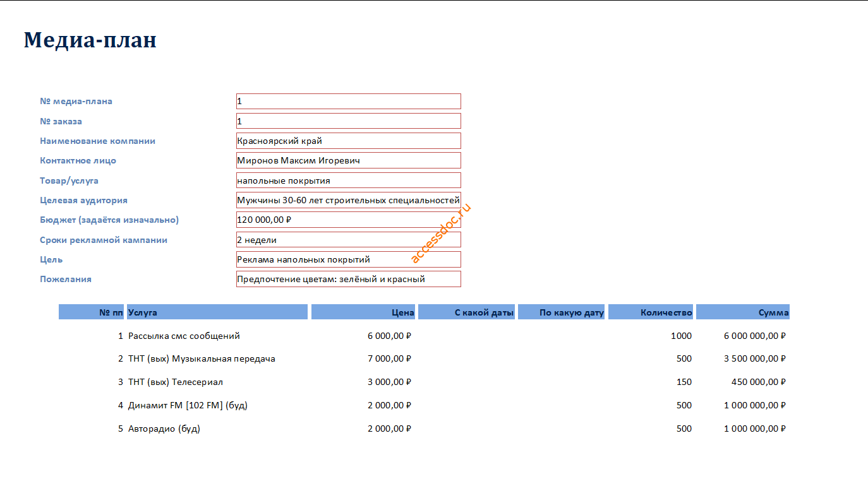The height and width of the screenshot is (491, 868).
Task: Click the quantity 150
Action: click(684, 382)
